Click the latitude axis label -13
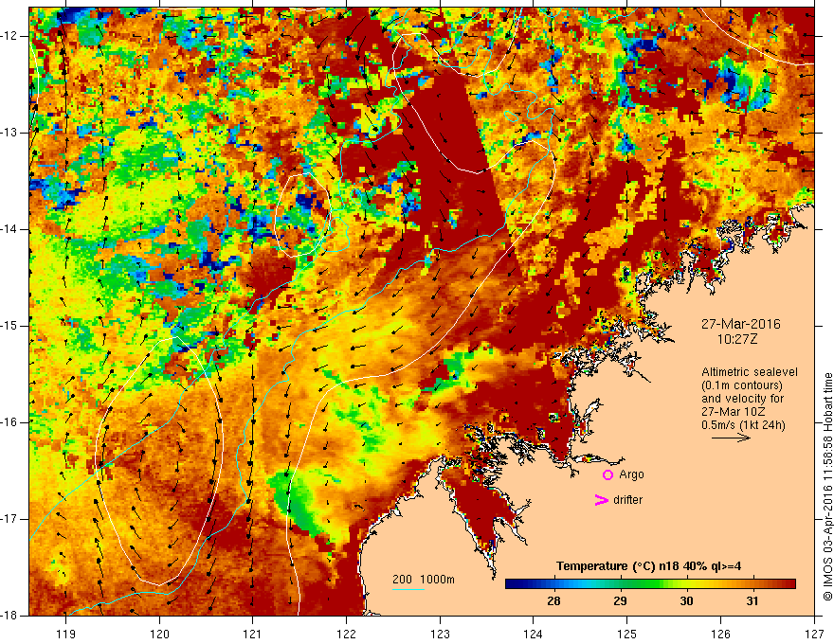Viewport: 834px width, 644px height. pyautogui.click(x=9, y=133)
